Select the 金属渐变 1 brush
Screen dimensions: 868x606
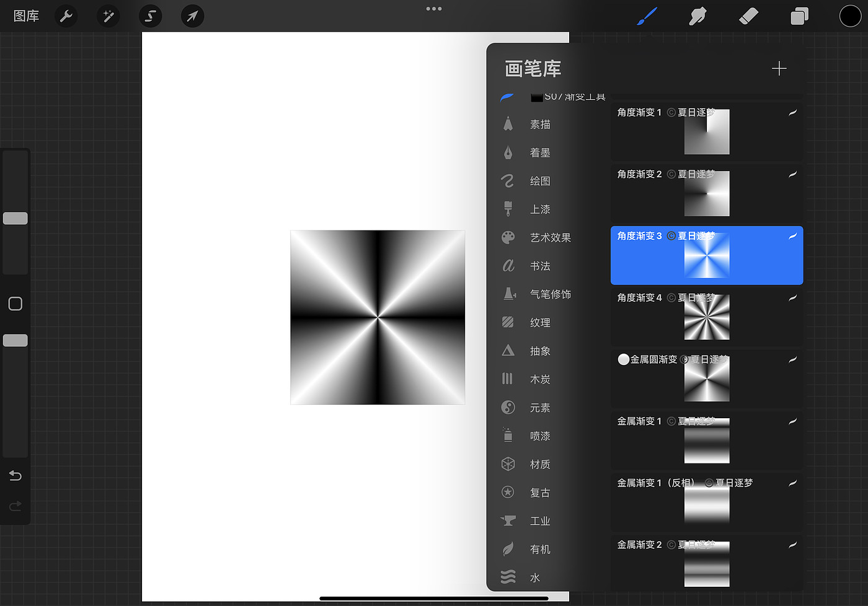(707, 440)
